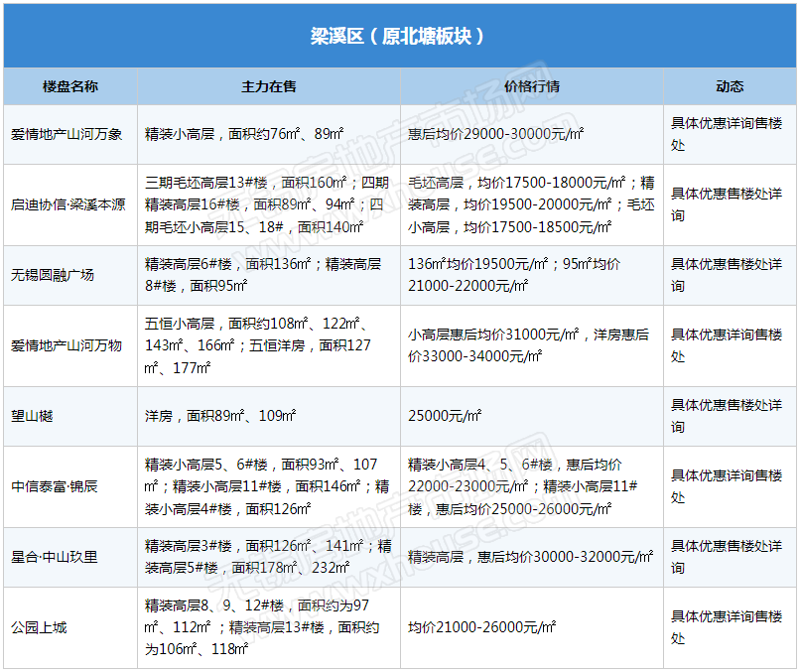Click the 25000元/㎡ price cell
800x672 pixels.
coord(445,416)
